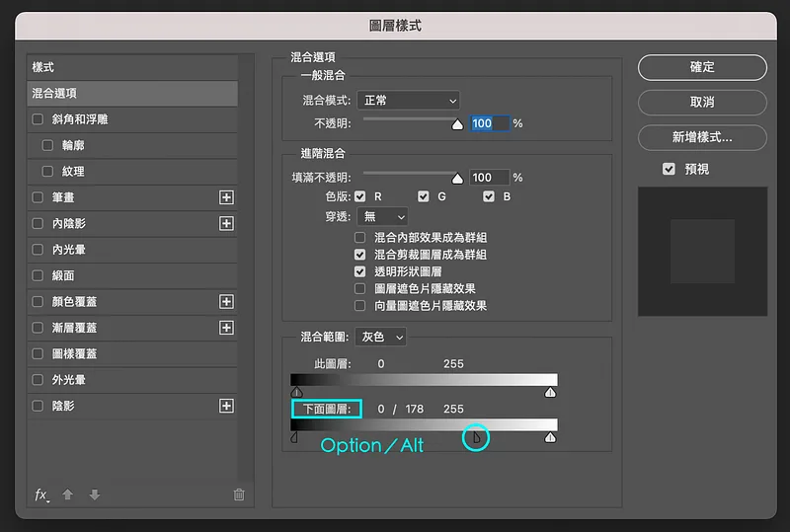This screenshot has height=532, width=790.
Task: Enable 內光暈 checkbox
Action: click(x=38, y=250)
